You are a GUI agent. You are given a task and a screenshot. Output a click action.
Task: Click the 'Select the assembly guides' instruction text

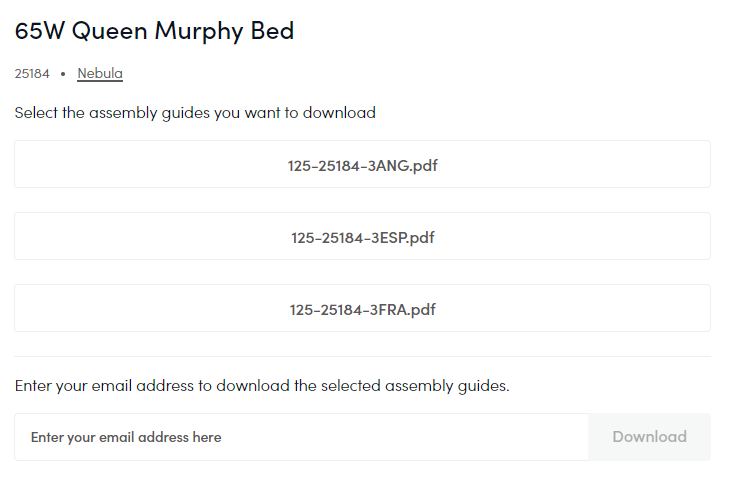point(195,113)
